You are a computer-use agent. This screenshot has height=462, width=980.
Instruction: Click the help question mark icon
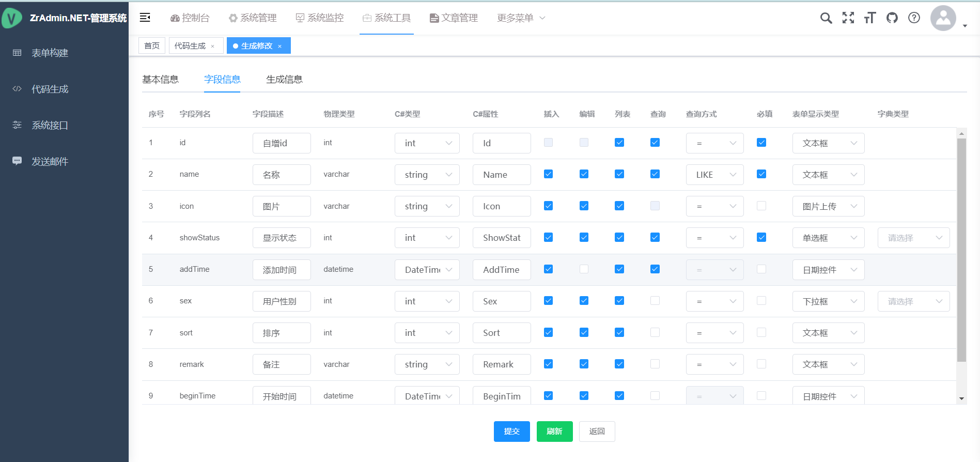914,18
